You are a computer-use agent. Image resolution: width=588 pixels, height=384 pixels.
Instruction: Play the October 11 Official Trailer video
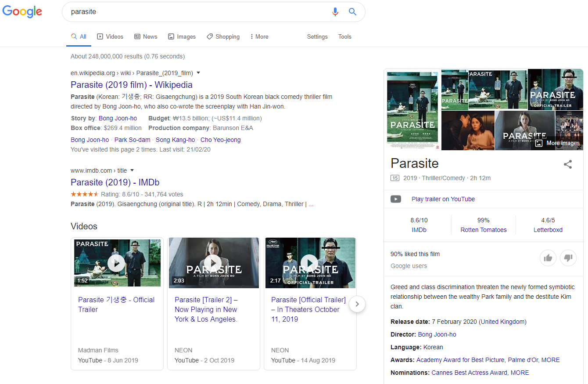click(x=310, y=263)
